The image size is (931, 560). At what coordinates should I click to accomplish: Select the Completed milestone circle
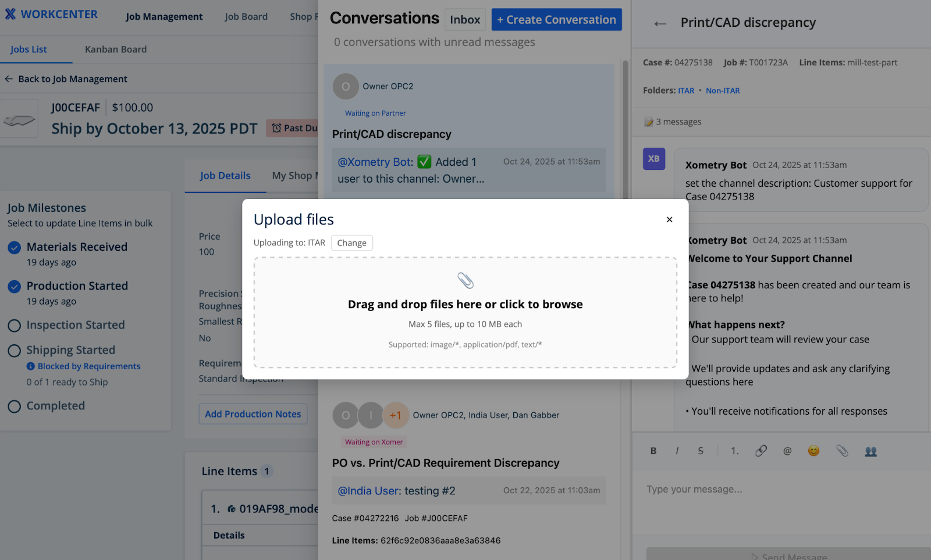[x=15, y=406]
